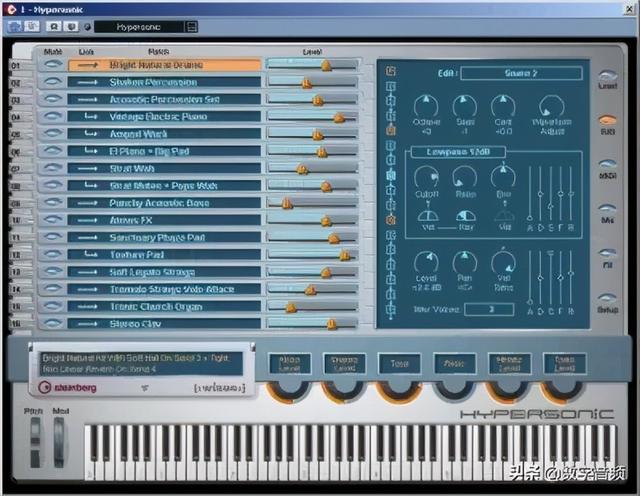Click the link arrow on Shaken Percussion row
This screenshot has width=640, height=496.
pos(88,82)
